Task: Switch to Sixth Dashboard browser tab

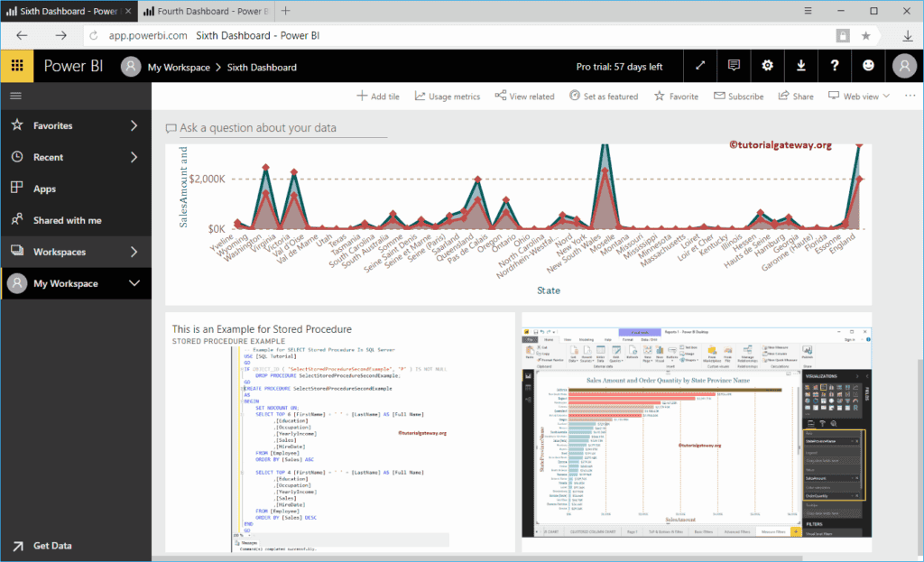Action: click(x=69, y=11)
